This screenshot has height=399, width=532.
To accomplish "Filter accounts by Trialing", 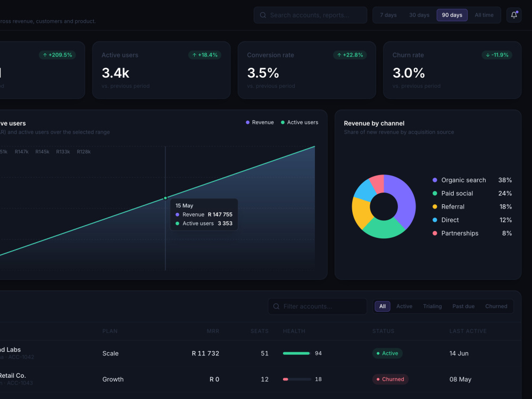I will tap(432, 306).
